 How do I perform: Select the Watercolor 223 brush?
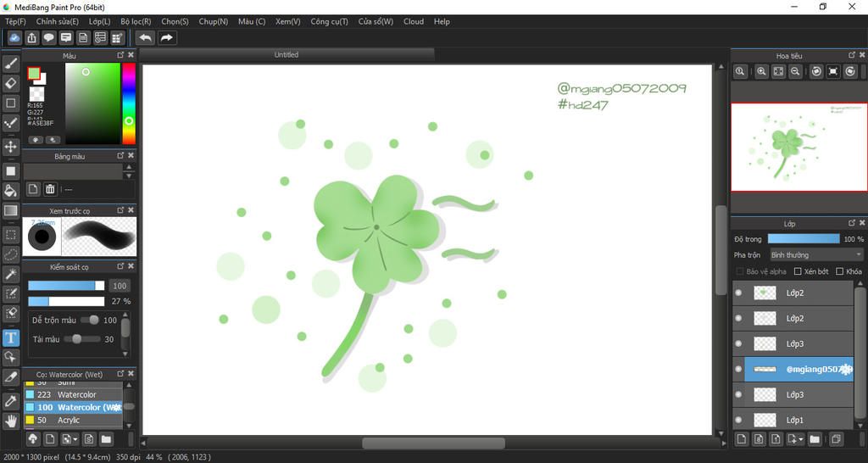[73, 395]
